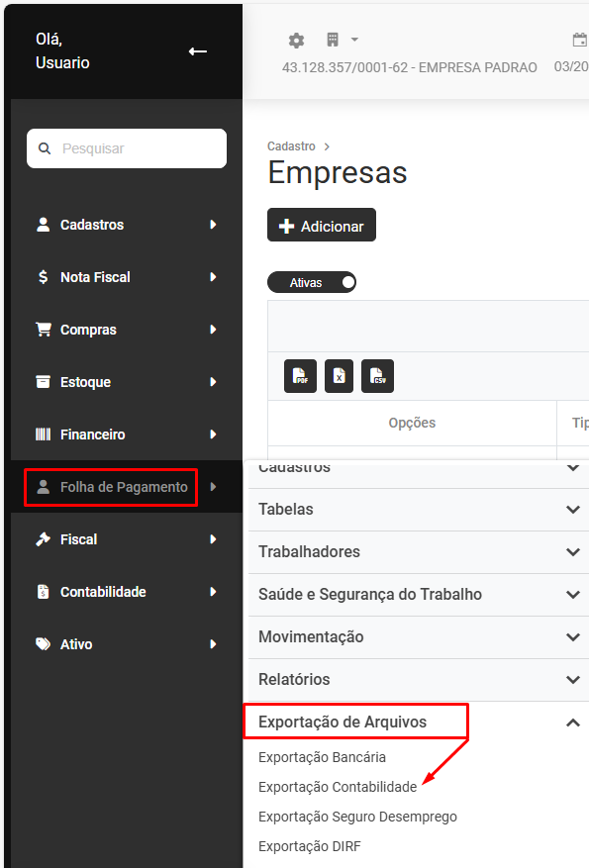589x868 pixels.
Task: Collapse Exportação de Arquivos section chevron
Action: [x=573, y=723]
